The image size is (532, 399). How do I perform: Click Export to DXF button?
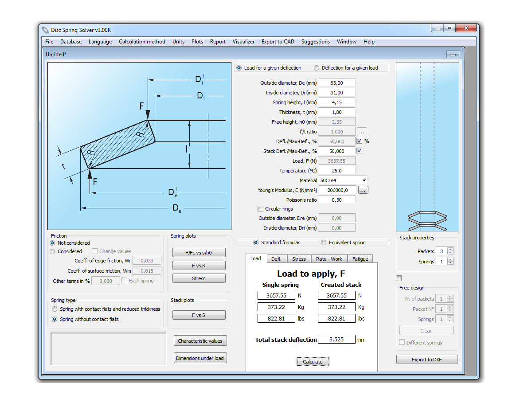[427, 360]
